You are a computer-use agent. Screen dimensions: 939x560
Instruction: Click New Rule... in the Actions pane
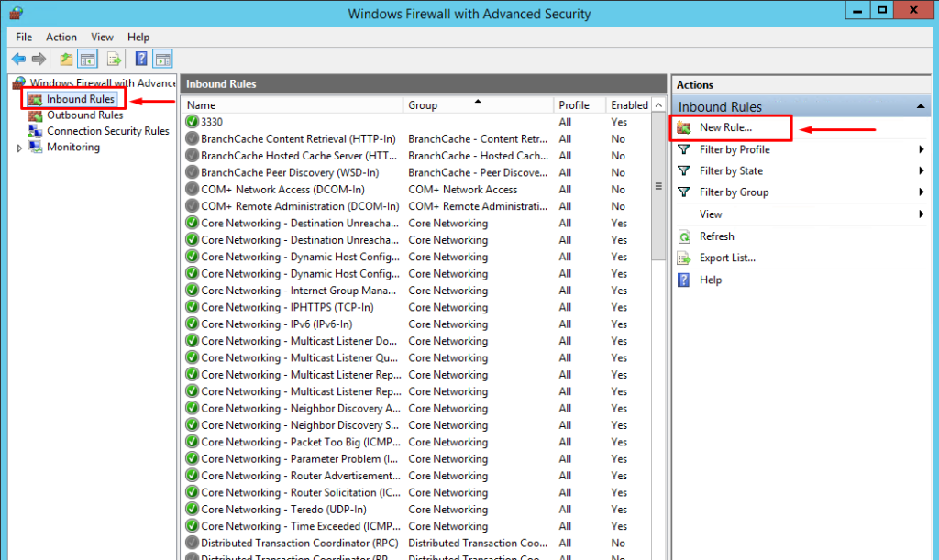tap(725, 127)
